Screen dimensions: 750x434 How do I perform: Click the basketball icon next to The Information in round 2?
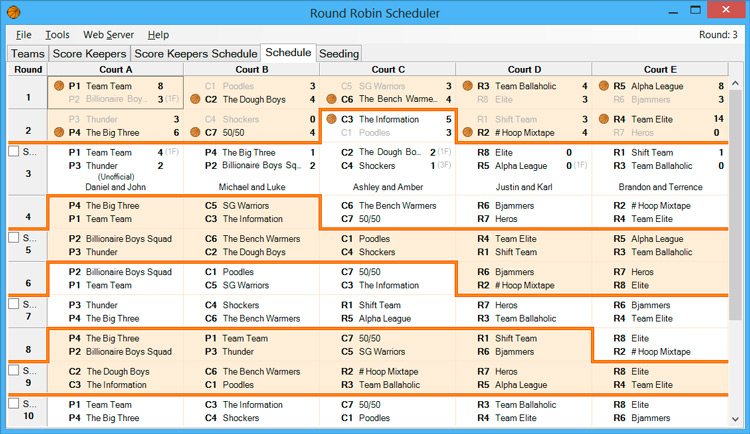coord(333,120)
